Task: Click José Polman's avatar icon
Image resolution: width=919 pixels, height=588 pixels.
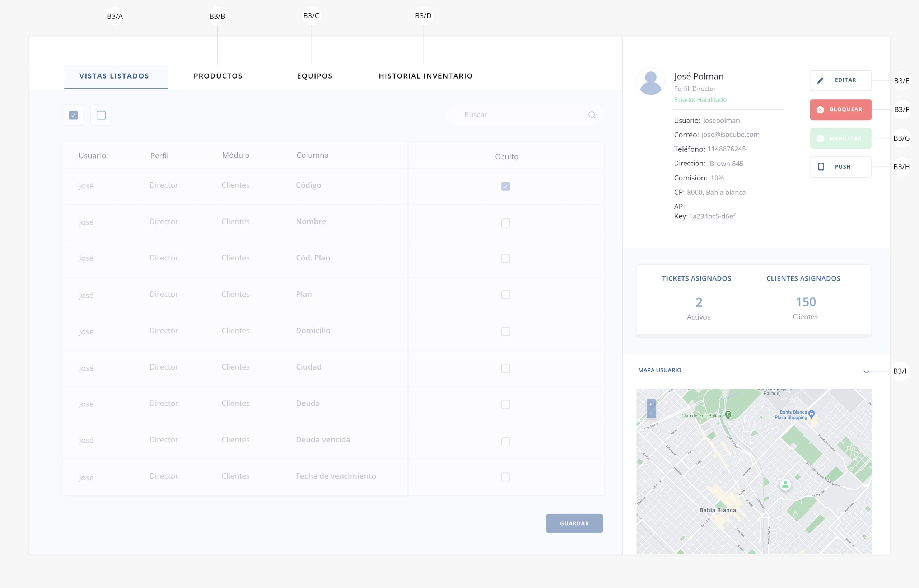Action: [x=650, y=82]
